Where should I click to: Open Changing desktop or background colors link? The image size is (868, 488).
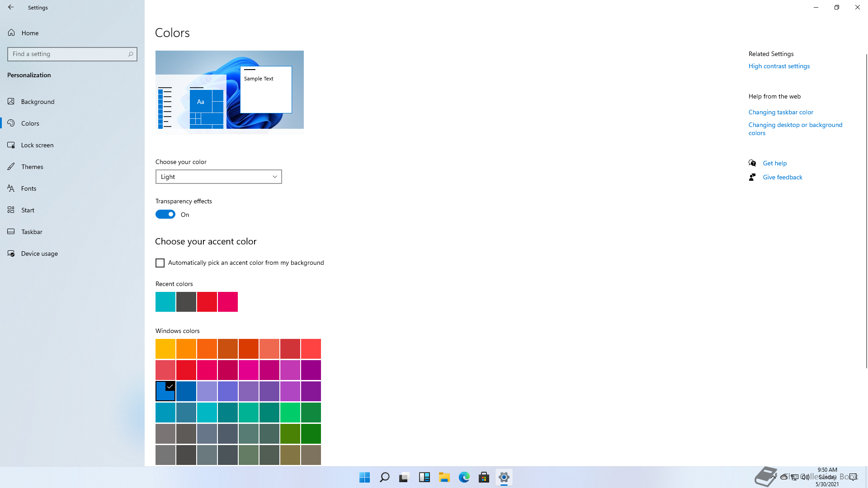click(795, 129)
